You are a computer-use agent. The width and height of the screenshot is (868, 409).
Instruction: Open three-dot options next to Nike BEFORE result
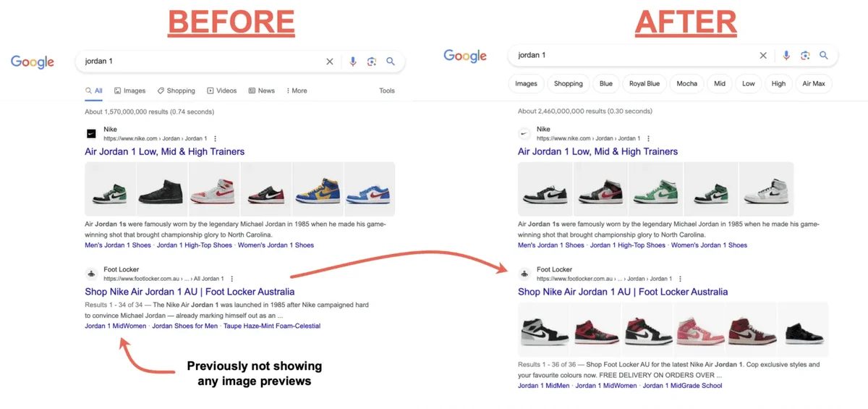(x=215, y=138)
